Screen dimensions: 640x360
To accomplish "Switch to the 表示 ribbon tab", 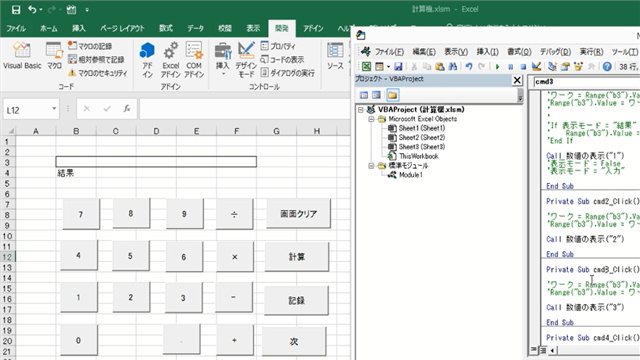I will pos(253,28).
